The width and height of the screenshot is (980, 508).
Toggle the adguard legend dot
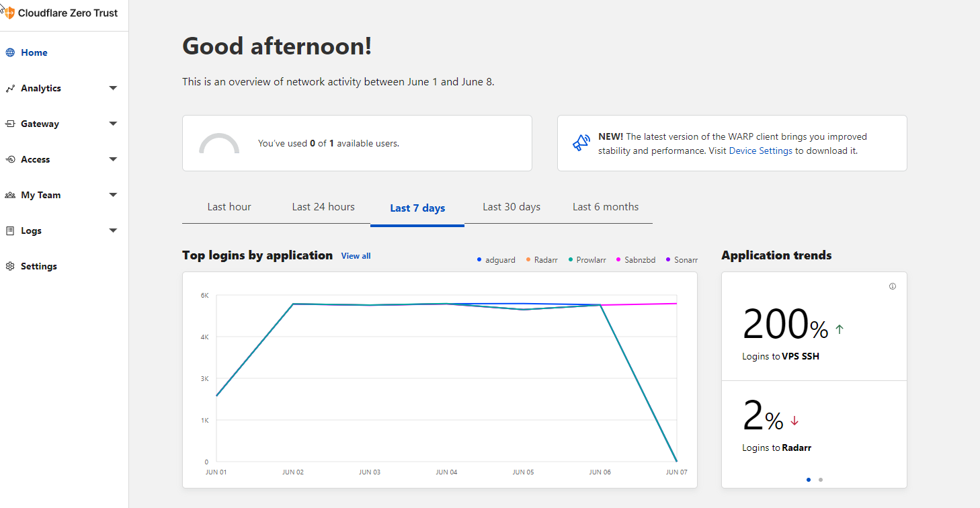(x=479, y=259)
